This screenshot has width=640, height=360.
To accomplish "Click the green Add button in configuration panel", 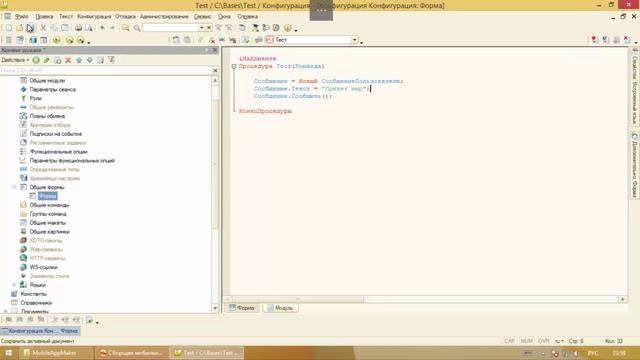I will (x=36, y=60).
